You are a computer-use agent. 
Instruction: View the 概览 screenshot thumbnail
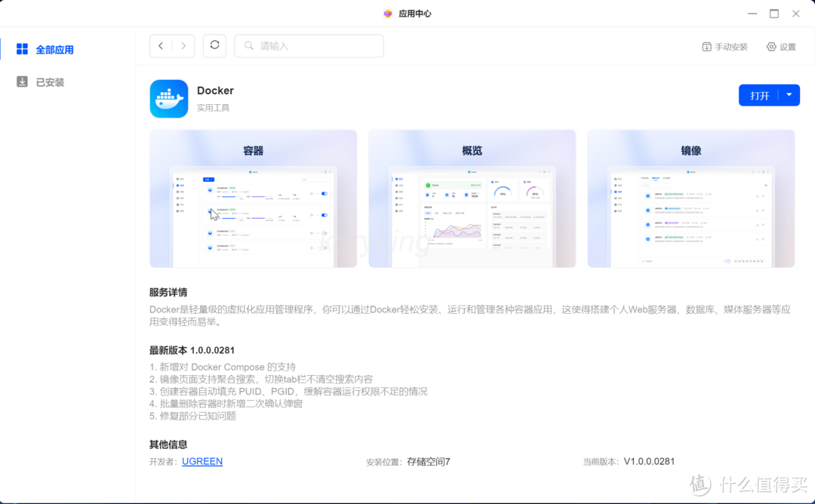[x=472, y=198]
